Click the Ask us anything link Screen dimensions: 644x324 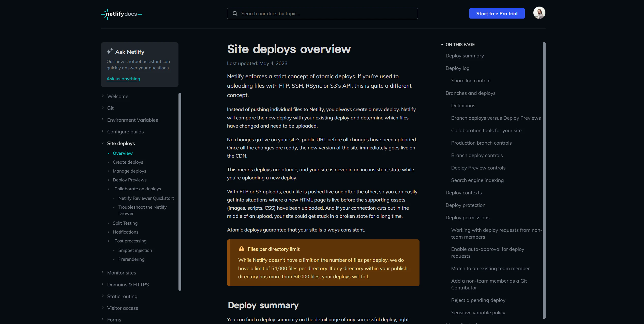123,79
